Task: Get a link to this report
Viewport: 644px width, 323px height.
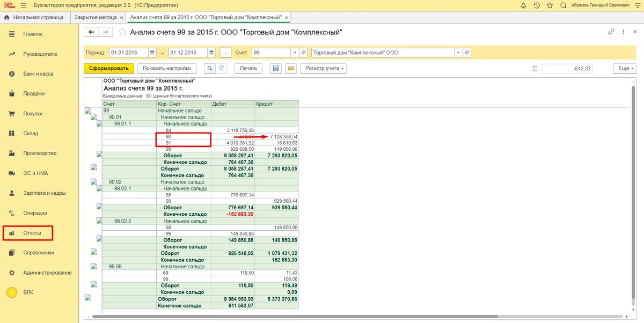Action: pos(611,32)
